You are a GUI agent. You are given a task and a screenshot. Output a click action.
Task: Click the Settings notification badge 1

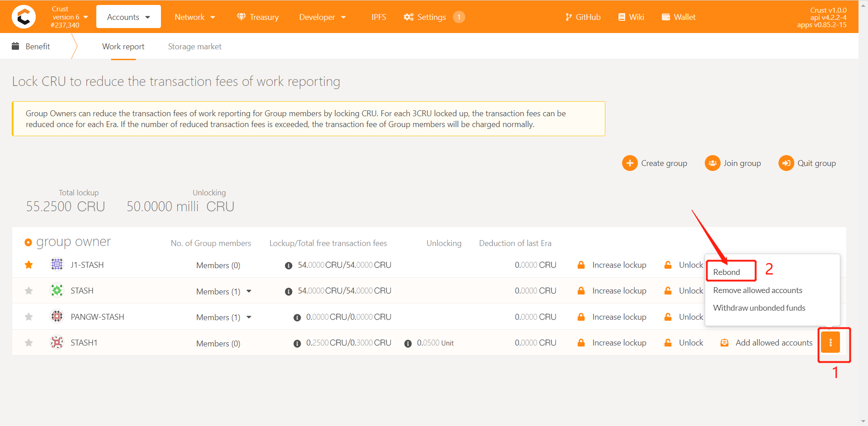(x=459, y=17)
